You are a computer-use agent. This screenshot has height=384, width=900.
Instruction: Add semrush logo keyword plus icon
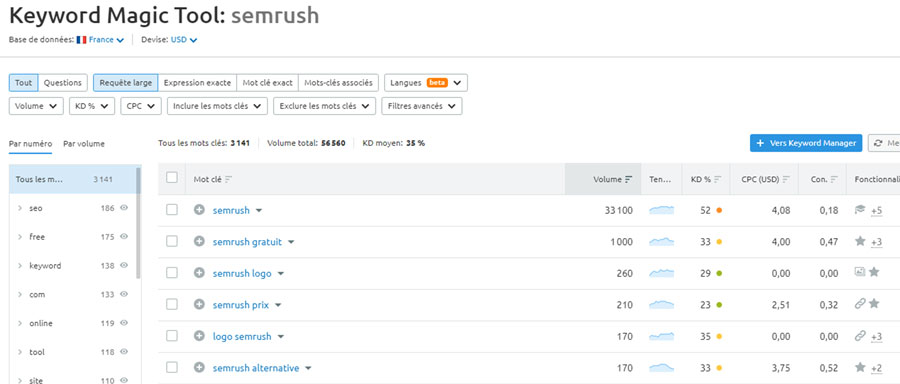click(199, 273)
